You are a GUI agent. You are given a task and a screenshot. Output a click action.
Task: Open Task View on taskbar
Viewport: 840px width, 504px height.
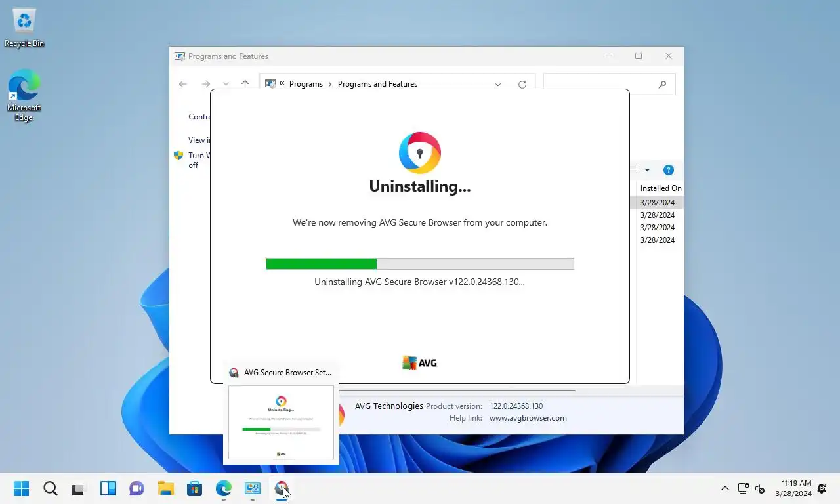(79, 489)
